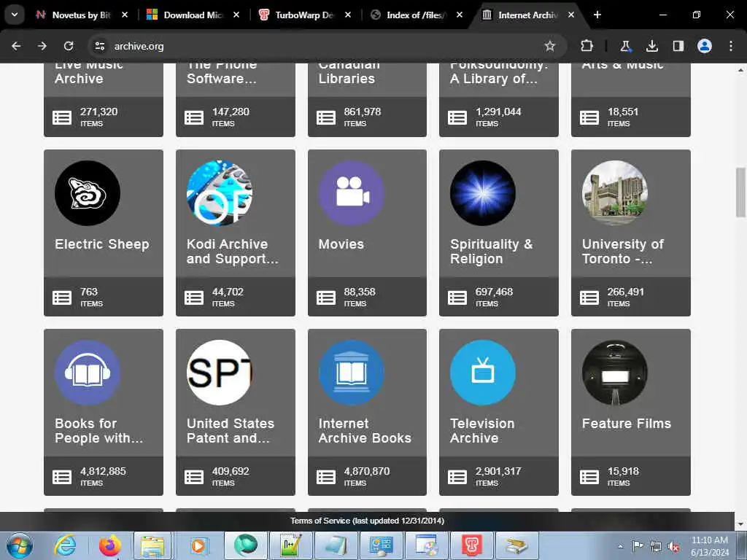
Task: Click the page vertical scrollbar thumb
Action: coord(741,192)
